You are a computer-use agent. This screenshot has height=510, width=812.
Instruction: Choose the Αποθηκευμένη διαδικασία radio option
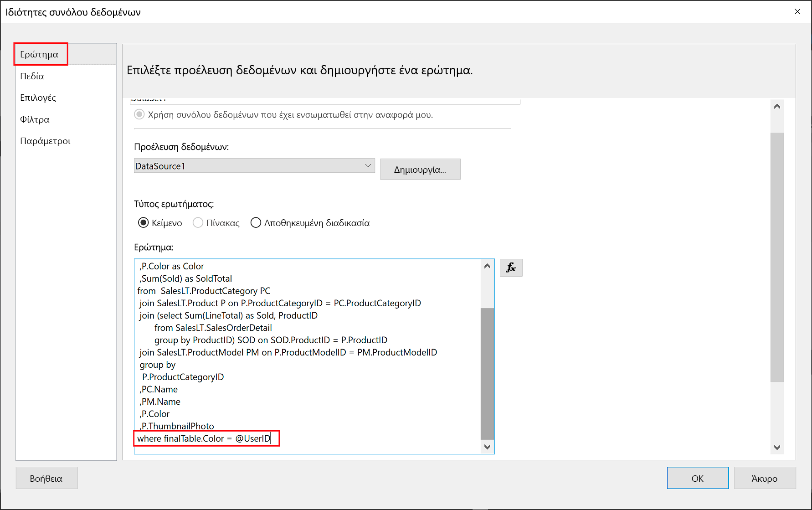256,223
